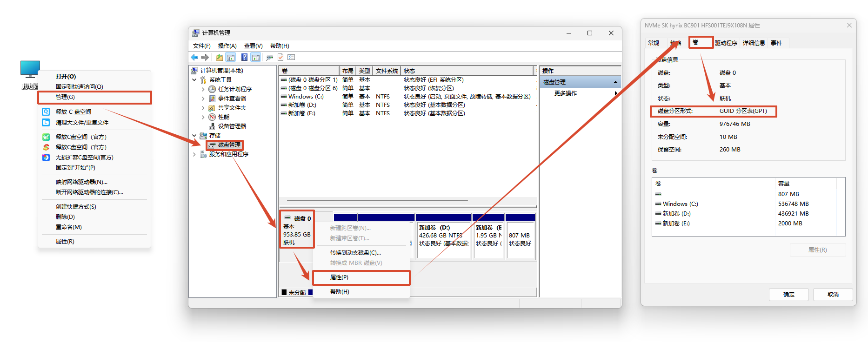
Task: Select the 磁盘 0 label block in the disk map
Action: point(297,230)
